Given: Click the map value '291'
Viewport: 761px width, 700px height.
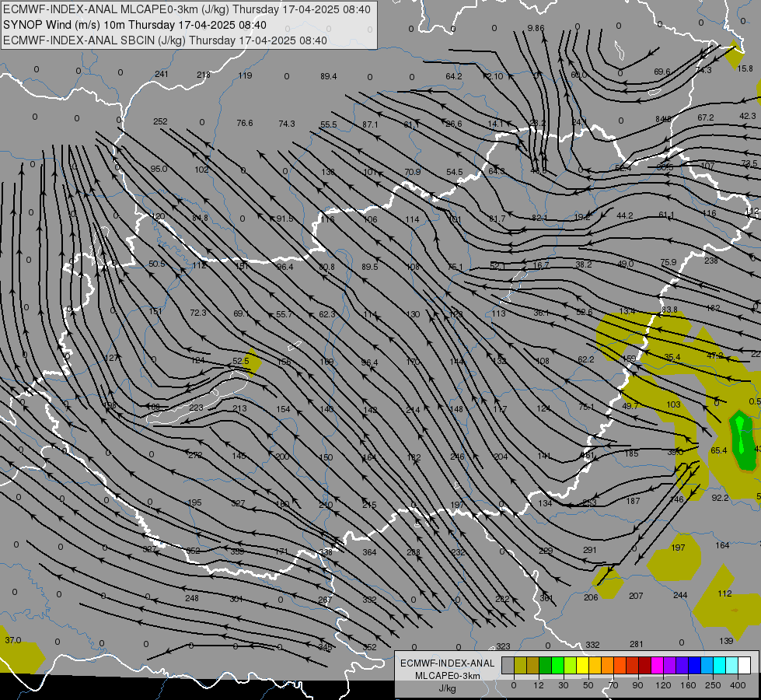Looking at the screenshot, I should 590,550.
